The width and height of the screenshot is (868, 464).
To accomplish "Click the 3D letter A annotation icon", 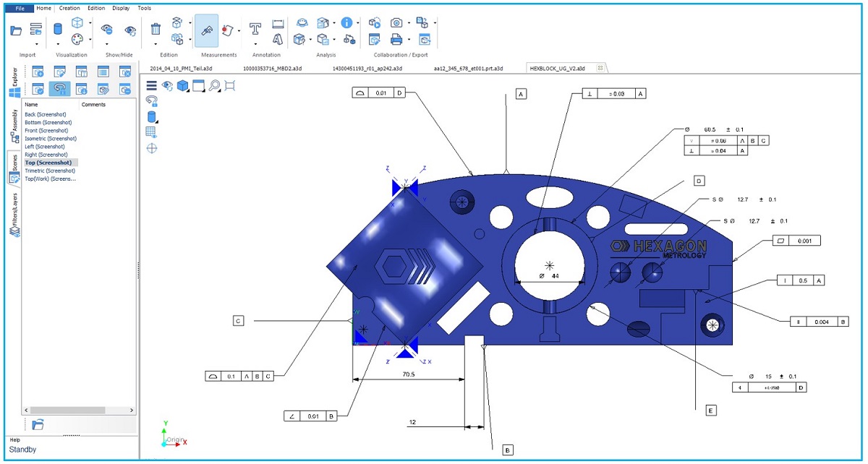I will coord(277,39).
